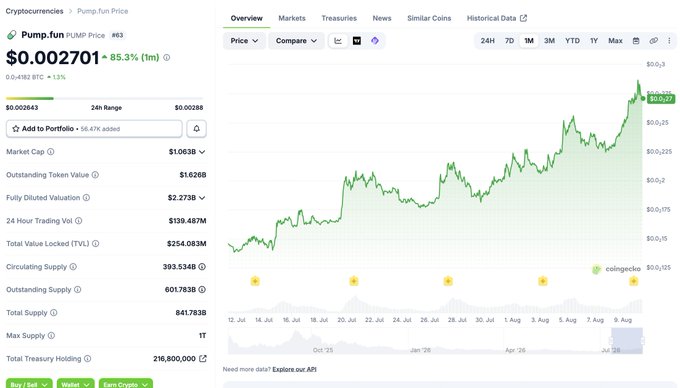Open external link beside 216,800,000

(203, 359)
